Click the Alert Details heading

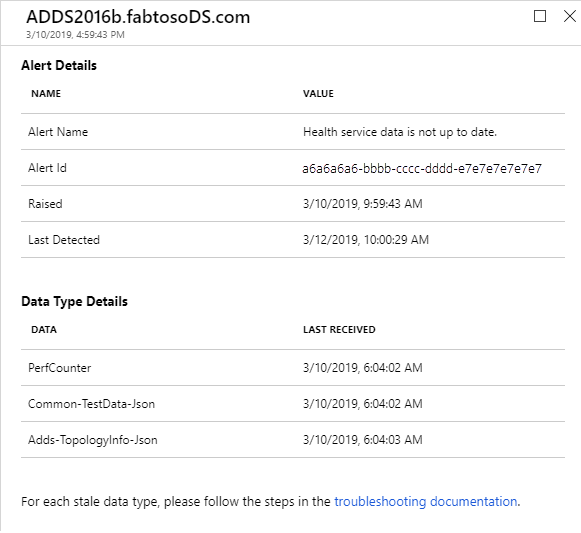59,66
